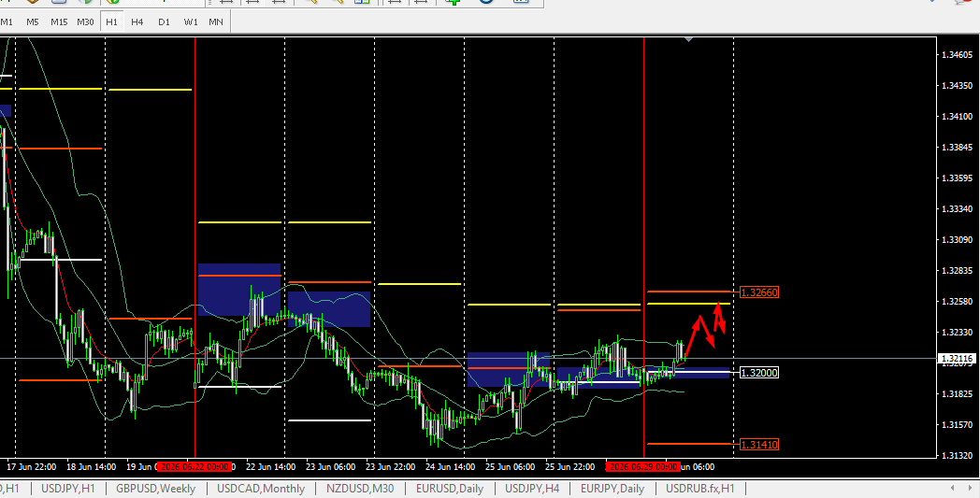Click the 17 Jun 22:00 time label
Screen dimensions: 980x498
[31, 467]
